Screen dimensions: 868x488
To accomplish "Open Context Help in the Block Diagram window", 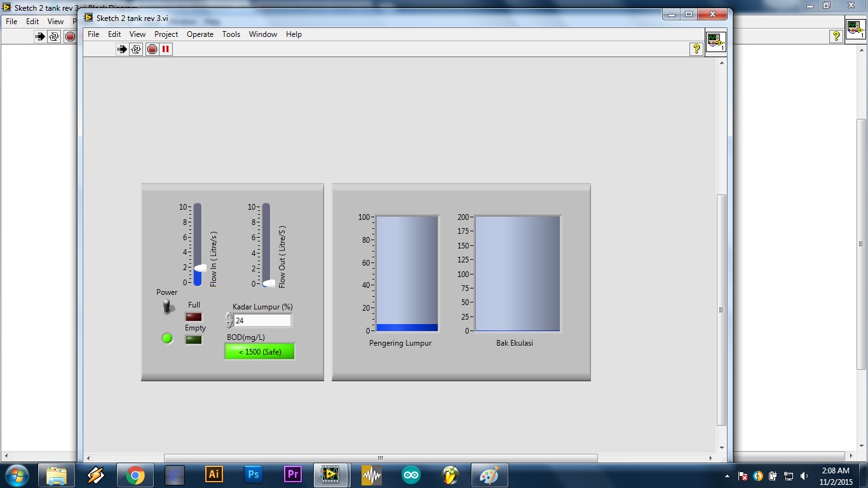I will pyautogui.click(x=836, y=36).
